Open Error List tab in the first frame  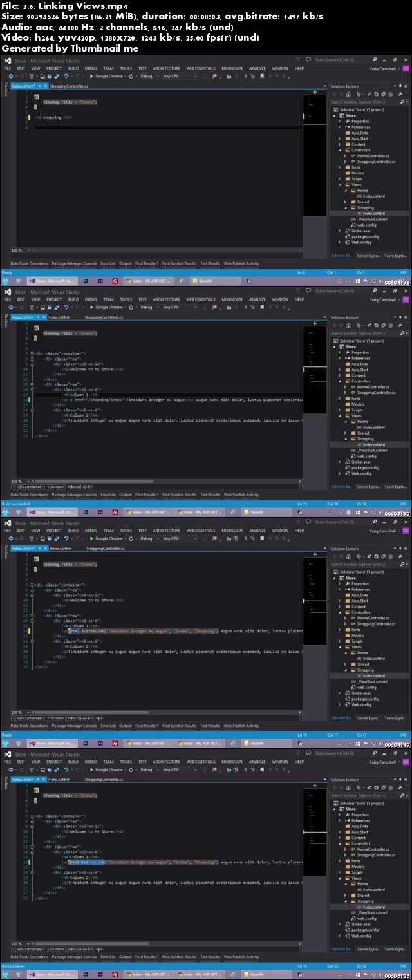point(108,263)
